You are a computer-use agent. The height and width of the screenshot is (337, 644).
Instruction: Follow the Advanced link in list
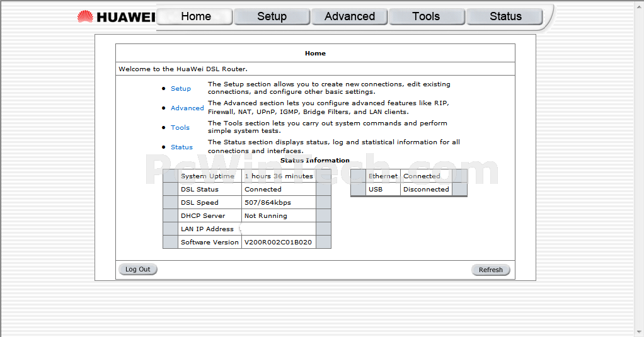coord(187,108)
